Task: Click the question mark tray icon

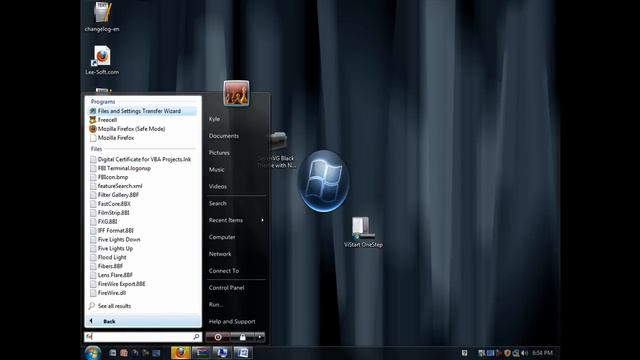Action: (464, 353)
